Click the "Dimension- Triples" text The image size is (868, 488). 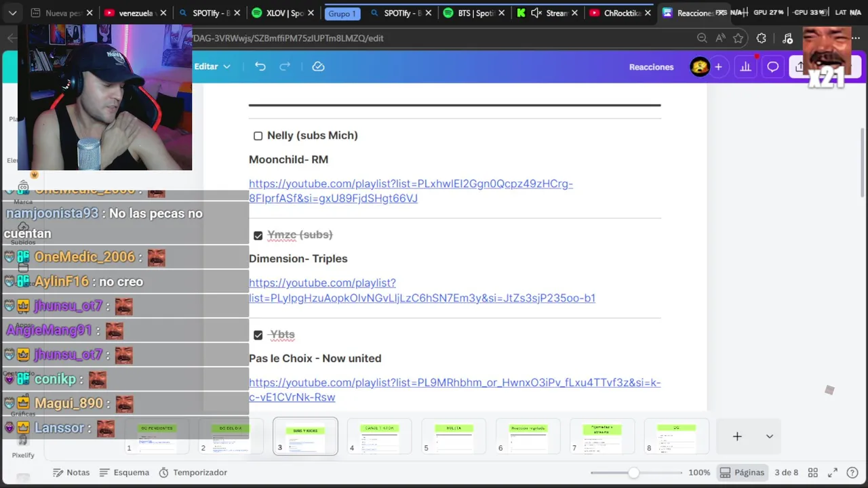[x=298, y=258]
